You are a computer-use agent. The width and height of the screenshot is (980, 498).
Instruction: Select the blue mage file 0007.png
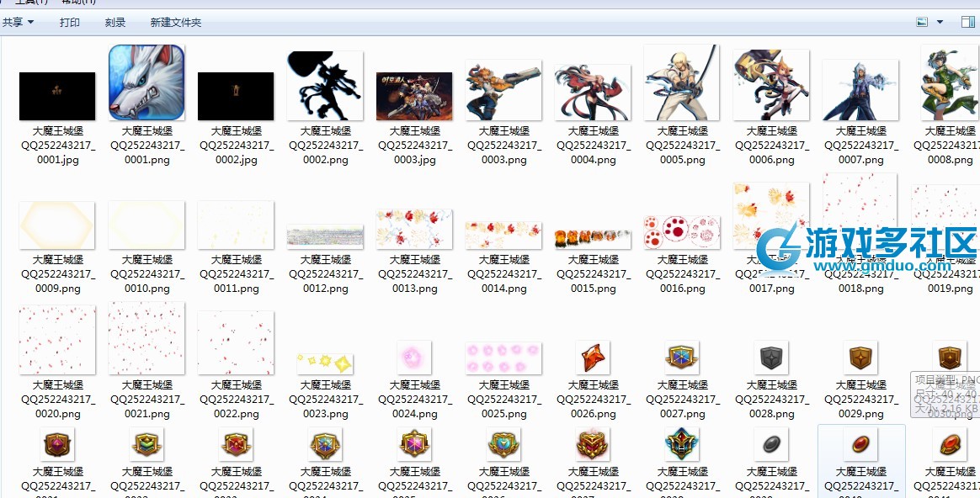[860, 90]
